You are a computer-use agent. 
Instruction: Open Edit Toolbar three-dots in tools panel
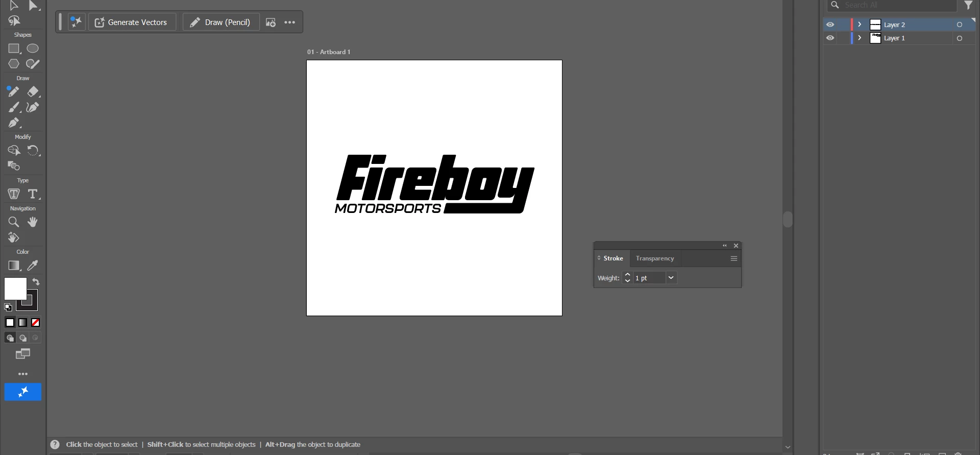pos(23,374)
